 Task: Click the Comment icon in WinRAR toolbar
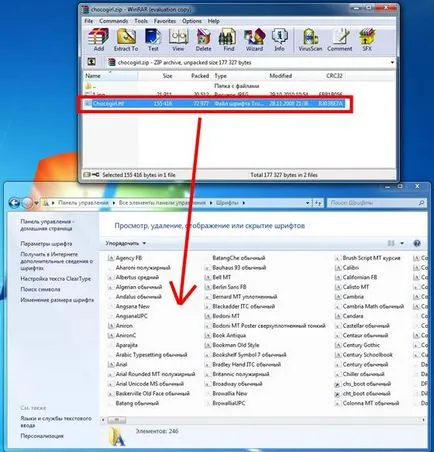tap(340, 39)
